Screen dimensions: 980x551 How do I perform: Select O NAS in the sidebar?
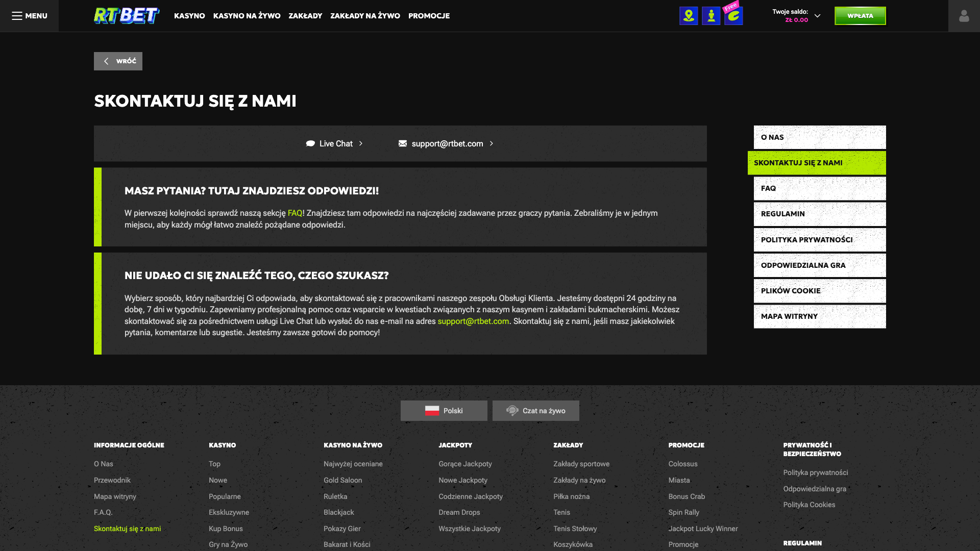(820, 137)
